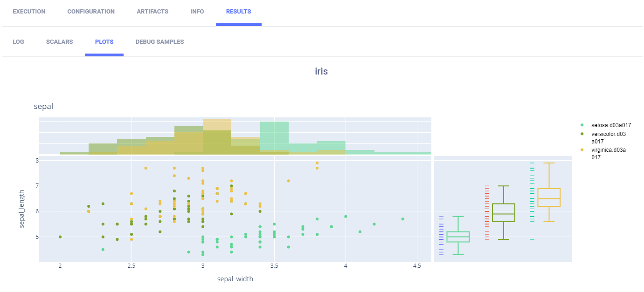This screenshot has height=292, width=644.
Task: Select the setosa green box plot
Action: pyautogui.click(x=458, y=237)
